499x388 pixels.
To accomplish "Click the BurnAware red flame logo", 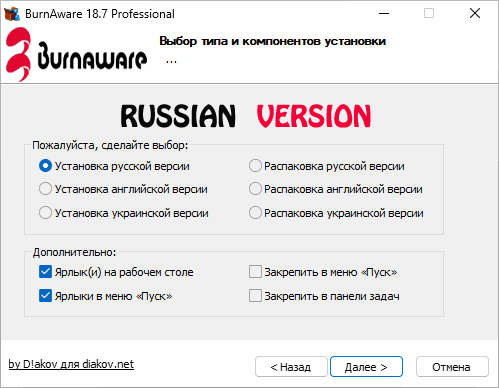I will 19,54.
